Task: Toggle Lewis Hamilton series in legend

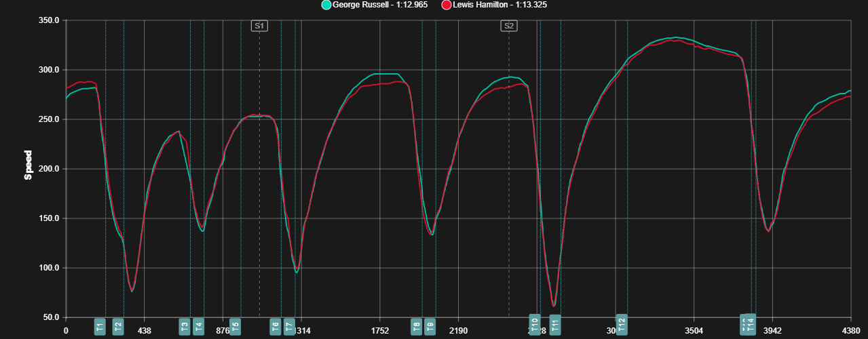Action: coord(494,5)
